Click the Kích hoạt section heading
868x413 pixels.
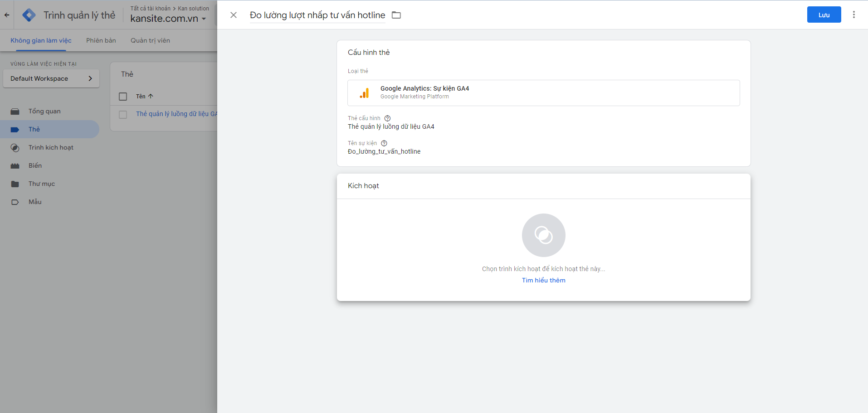coord(363,186)
